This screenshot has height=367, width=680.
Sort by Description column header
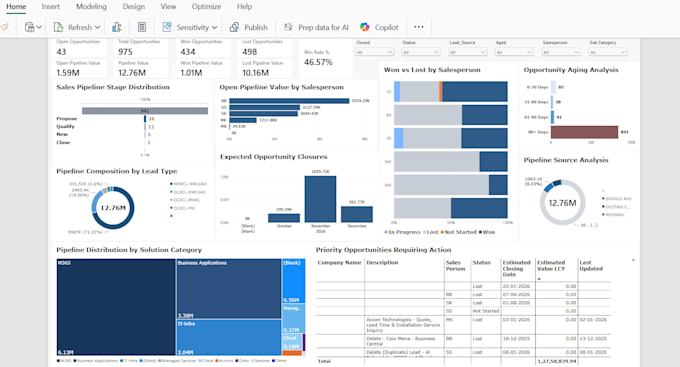click(x=382, y=262)
